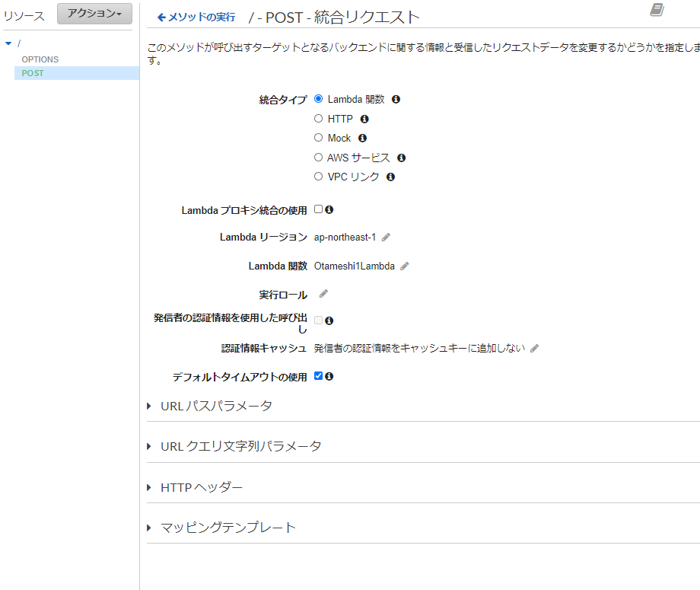Select Mock integration type
700x590 pixels.
coord(318,138)
